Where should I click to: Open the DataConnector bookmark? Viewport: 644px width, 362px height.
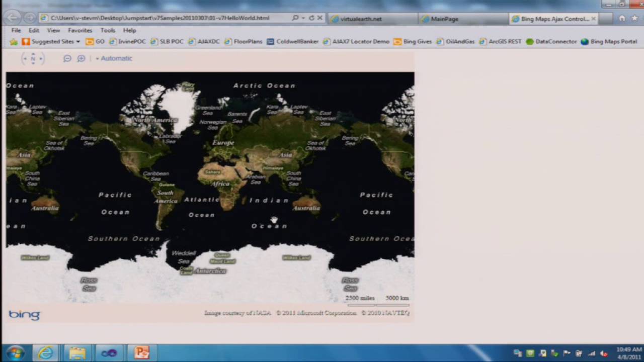(551, 42)
